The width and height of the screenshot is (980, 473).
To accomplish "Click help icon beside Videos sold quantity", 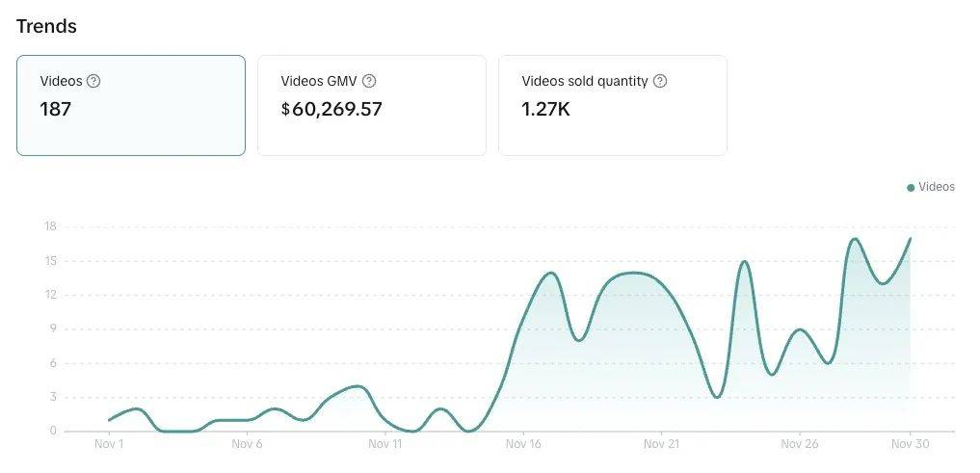I will [660, 81].
